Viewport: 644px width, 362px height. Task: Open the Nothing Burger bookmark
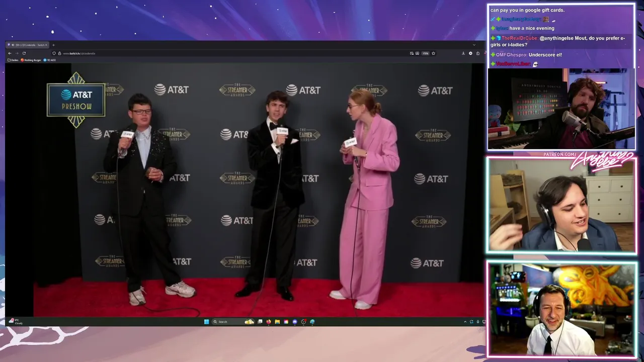pyautogui.click(x=31, y=60)
